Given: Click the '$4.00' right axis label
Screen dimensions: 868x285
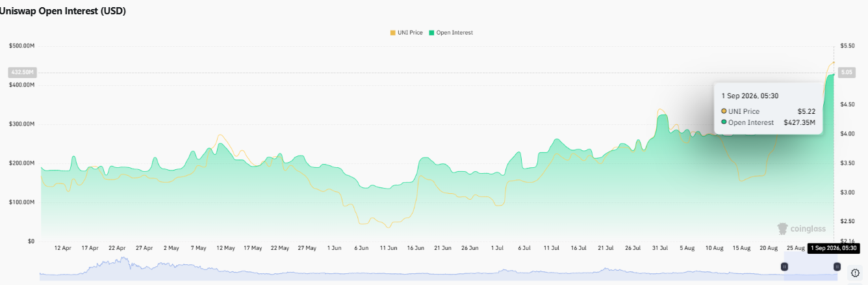Looking at the screenshot, I should [847, 133].
